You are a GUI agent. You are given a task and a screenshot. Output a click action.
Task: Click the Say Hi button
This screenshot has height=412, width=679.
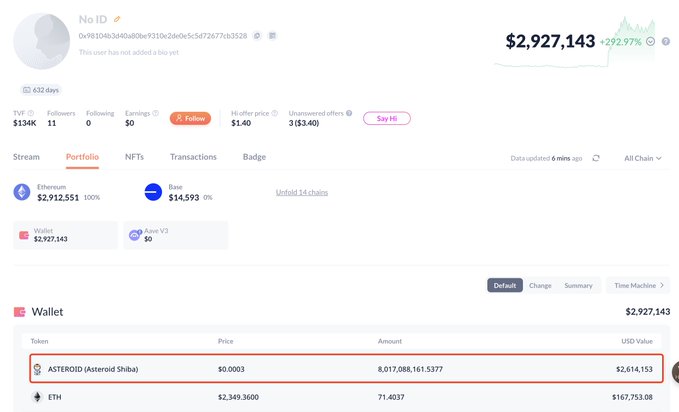[386, 118]
